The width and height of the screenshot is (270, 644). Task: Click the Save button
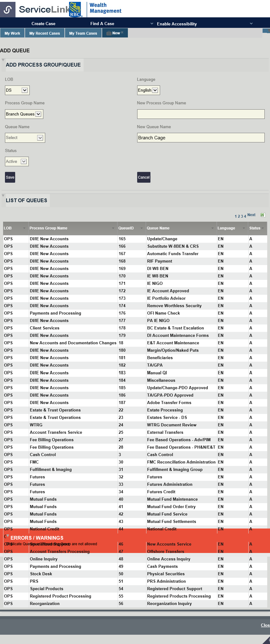pos(10,177)
